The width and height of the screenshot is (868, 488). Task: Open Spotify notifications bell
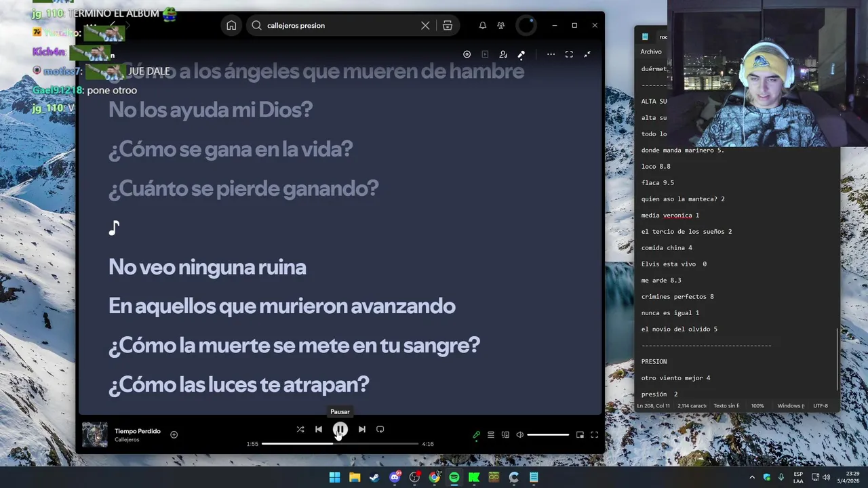pyautogui.click(x=483, y=25)
